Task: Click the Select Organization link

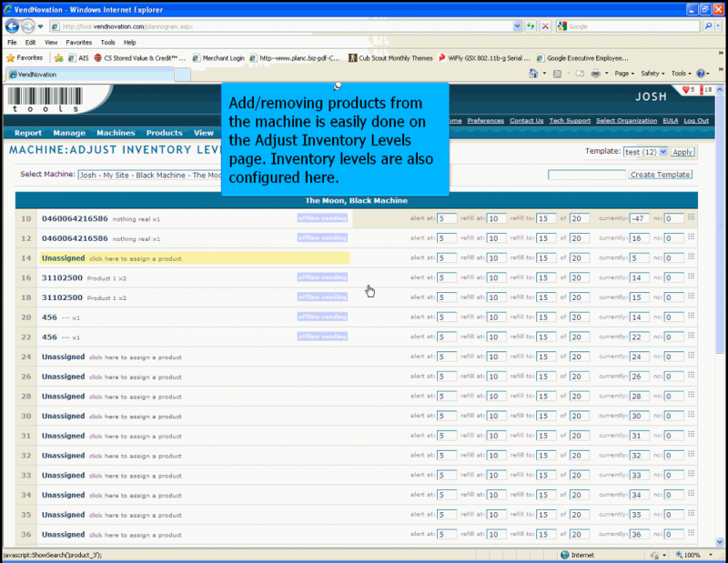Action: point(626,121)
